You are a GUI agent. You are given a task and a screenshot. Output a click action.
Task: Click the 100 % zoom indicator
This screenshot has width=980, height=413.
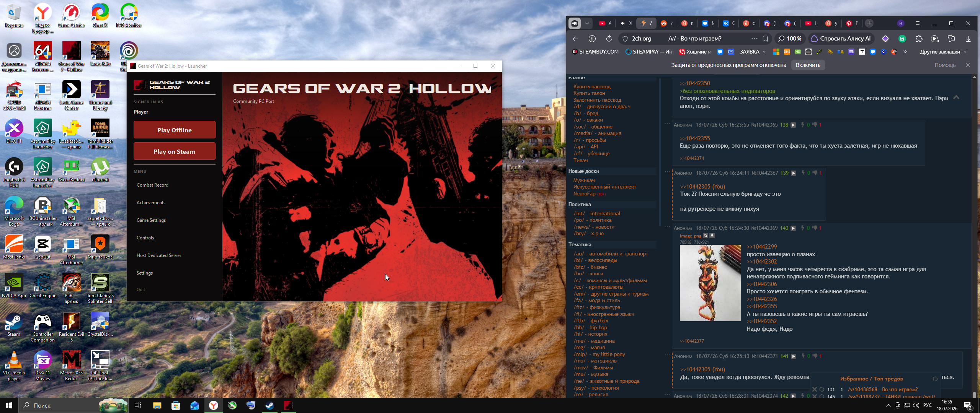coord(790,39)
